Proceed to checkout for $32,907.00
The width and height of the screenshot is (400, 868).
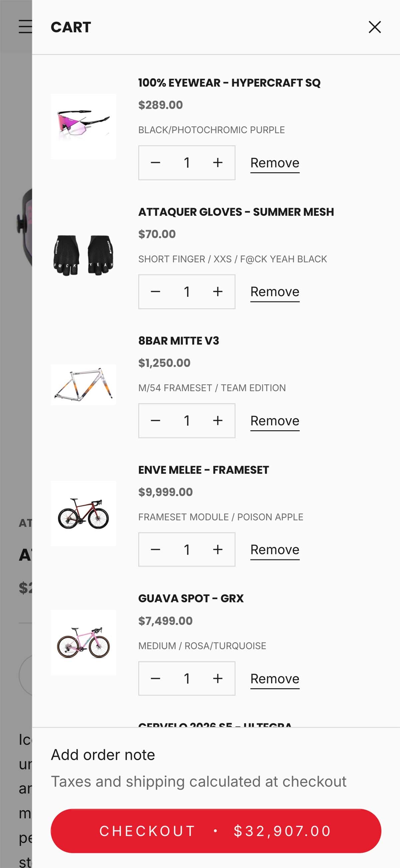point(216,831)
